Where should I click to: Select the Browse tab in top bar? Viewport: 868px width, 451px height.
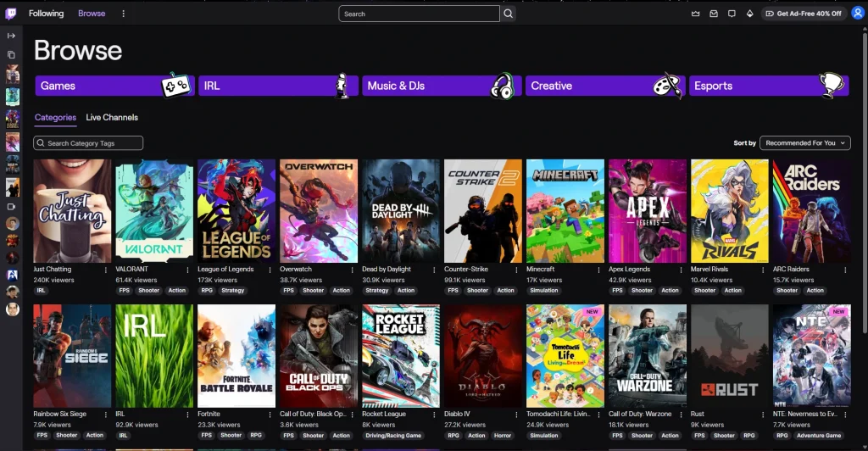[92, 14]
